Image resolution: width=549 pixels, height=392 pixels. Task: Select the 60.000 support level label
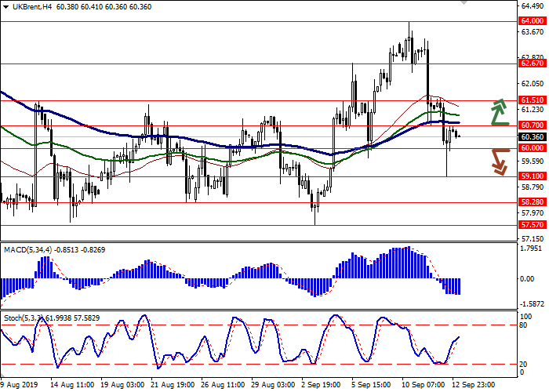point(533,148)
